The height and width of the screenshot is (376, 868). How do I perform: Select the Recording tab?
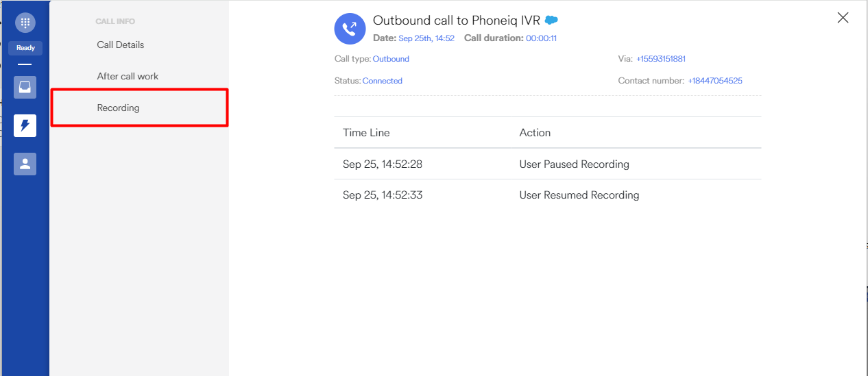tap(118, 108)
